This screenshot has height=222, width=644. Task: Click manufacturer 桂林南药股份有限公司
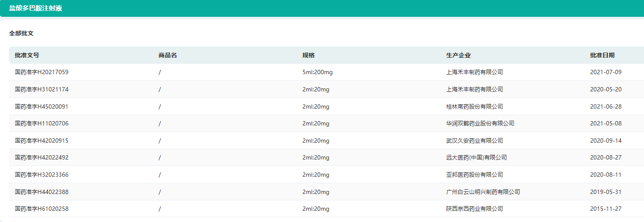click(475, 106)
